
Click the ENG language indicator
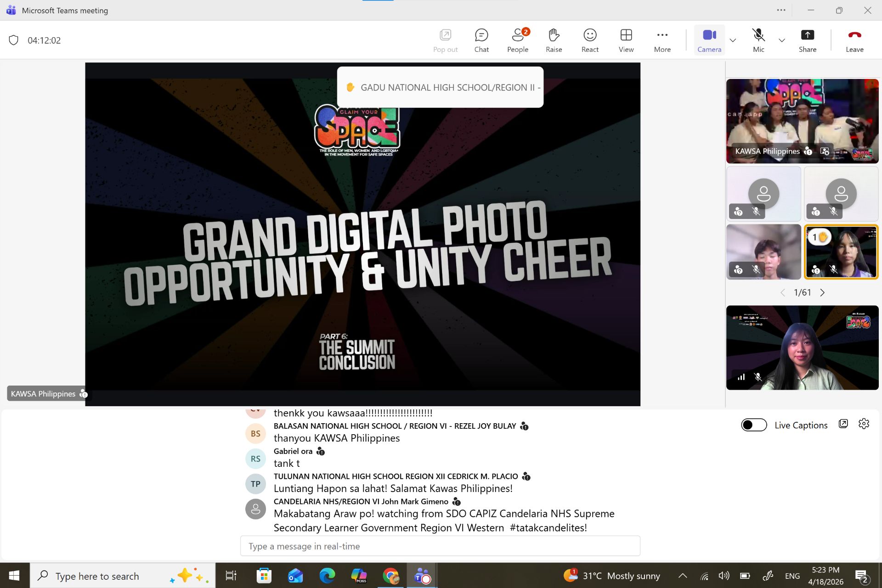pos(792,576)
